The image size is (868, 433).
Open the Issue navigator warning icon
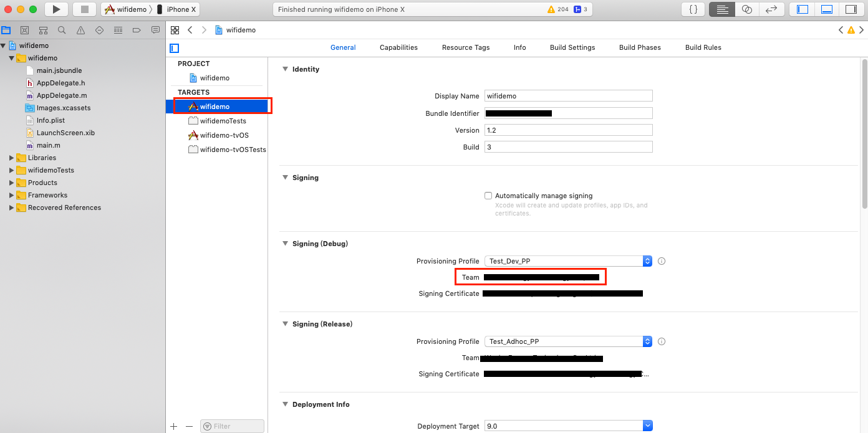point(80,30)
